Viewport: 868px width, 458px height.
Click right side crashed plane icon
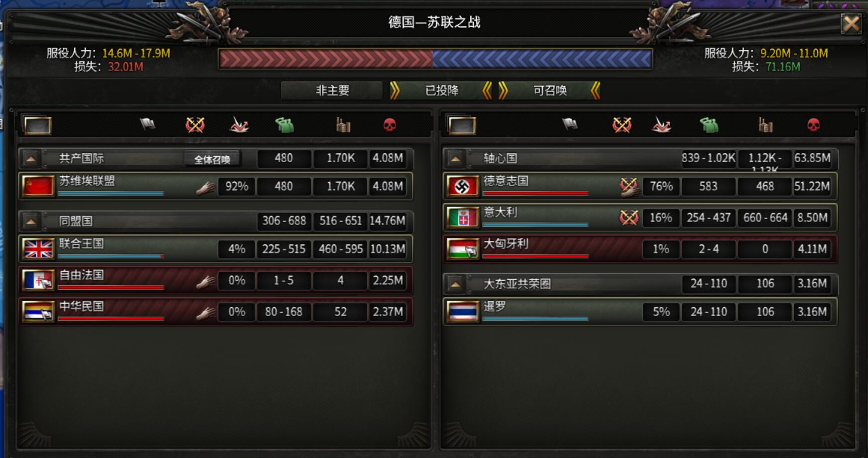point(661,125)
